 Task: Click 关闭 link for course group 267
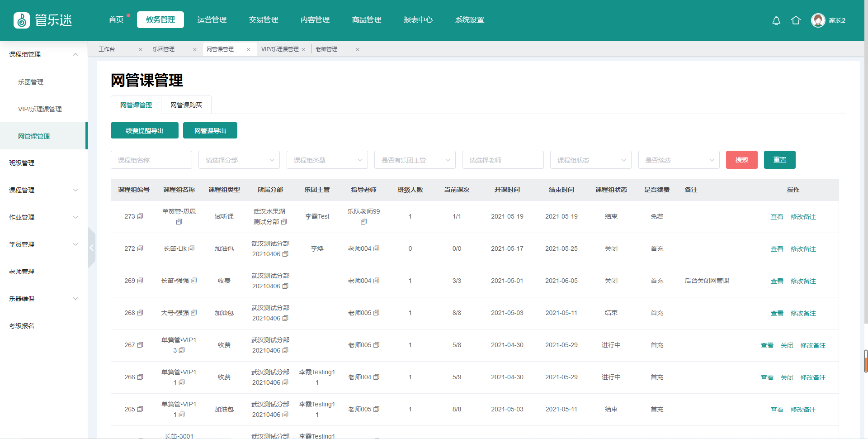pos(787,345)
